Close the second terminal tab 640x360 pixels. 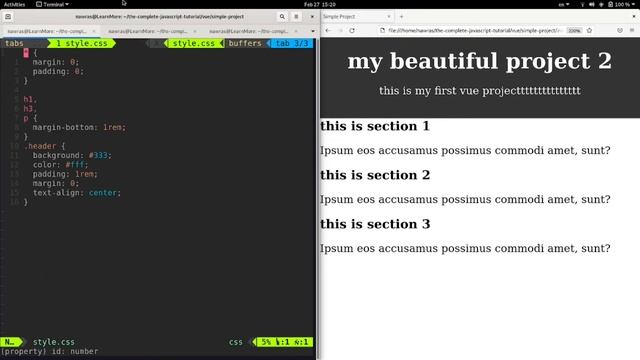195,31
